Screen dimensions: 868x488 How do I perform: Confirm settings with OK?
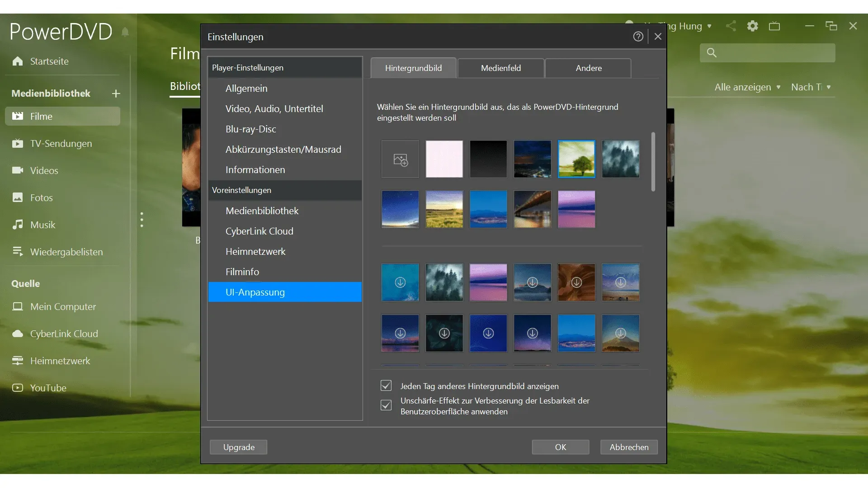(x=561, y=447)
